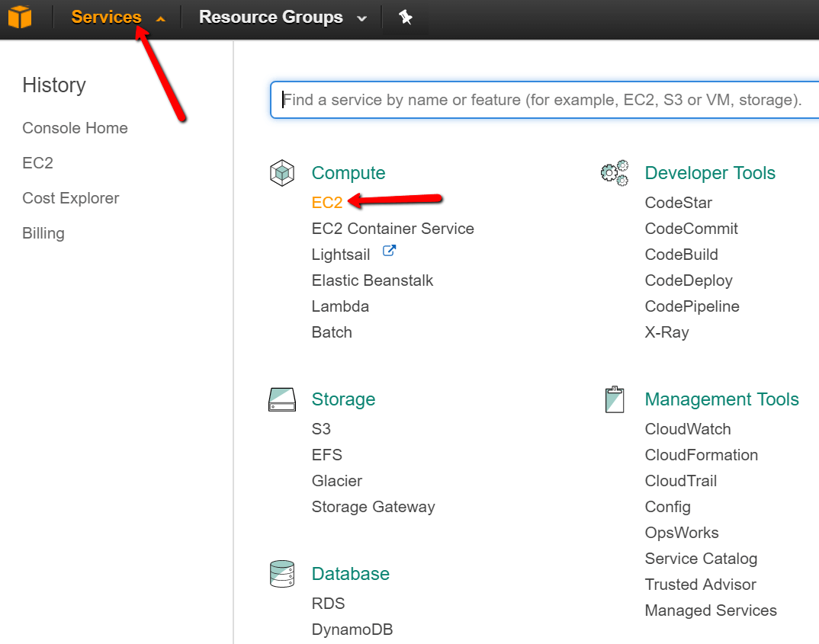The width and height of the screenshot is (819, 644).
Task: Open CodeStar
Action: coord(679,203)
